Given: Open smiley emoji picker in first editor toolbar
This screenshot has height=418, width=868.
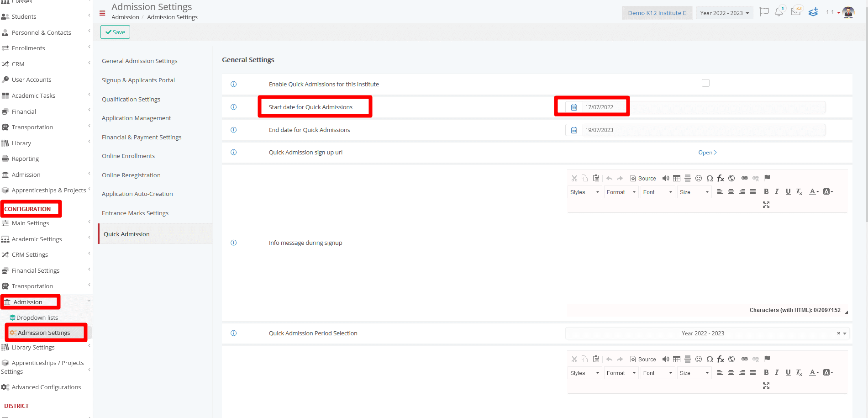Looking at the screenshot, I should (x=699, y=178).
